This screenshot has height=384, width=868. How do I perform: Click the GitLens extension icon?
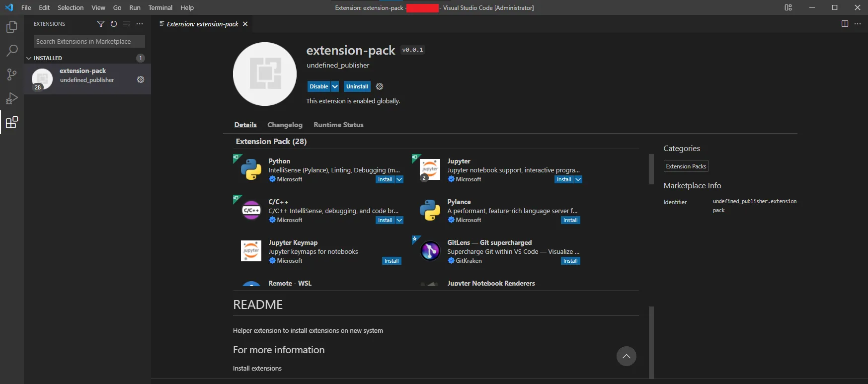pyautogui.click(x=430, y=251)
